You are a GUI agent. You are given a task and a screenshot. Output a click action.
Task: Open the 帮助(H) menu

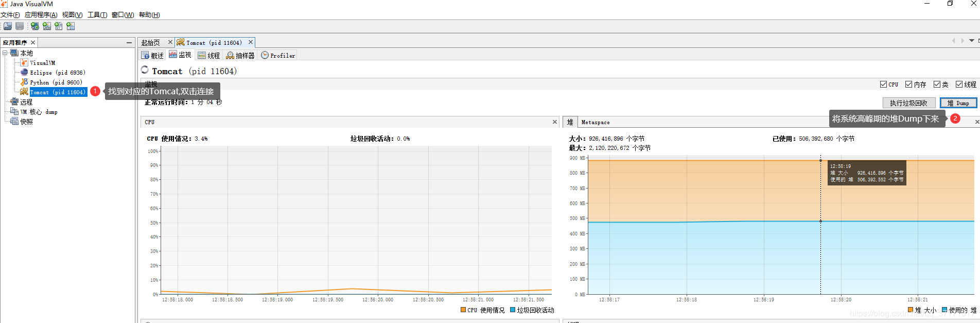pos(149,15)
